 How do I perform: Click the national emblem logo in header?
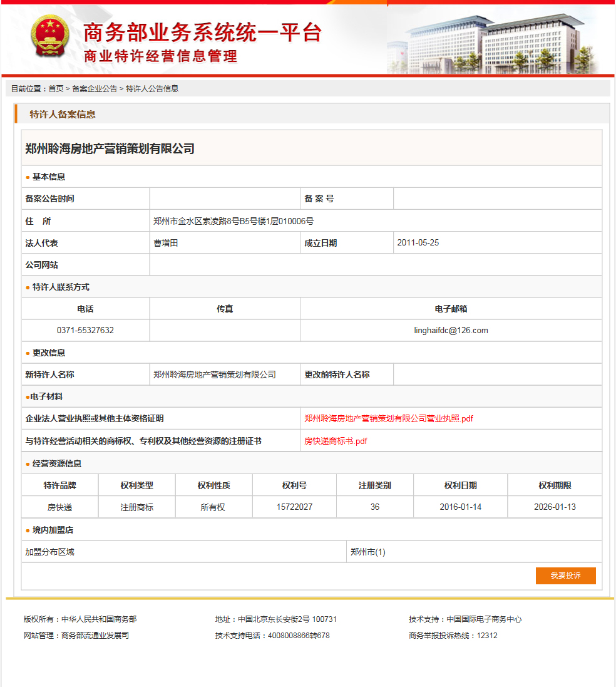50,37
